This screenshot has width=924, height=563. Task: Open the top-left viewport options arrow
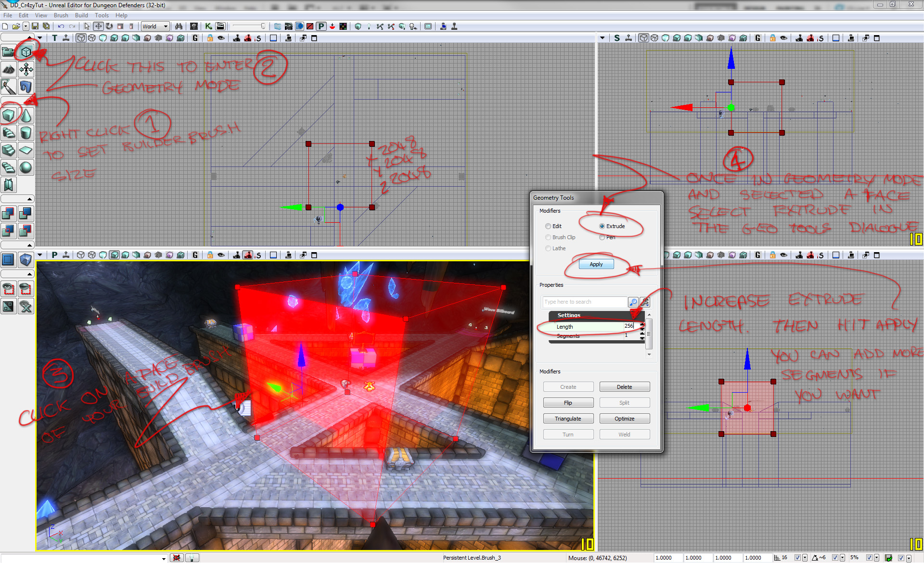tap(40, 38)
